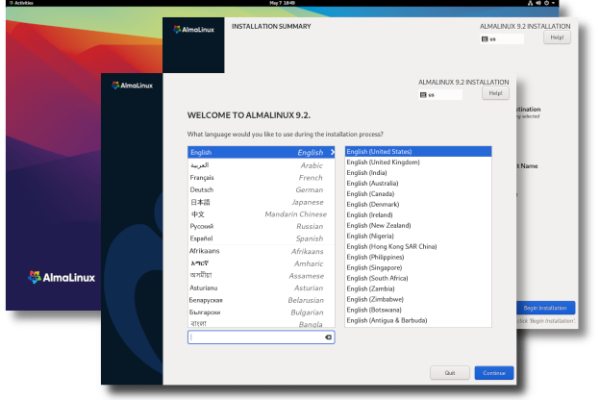Click Continue button
Image resolution: width=600 pixels, height=400 pixels.
point(494,373)
